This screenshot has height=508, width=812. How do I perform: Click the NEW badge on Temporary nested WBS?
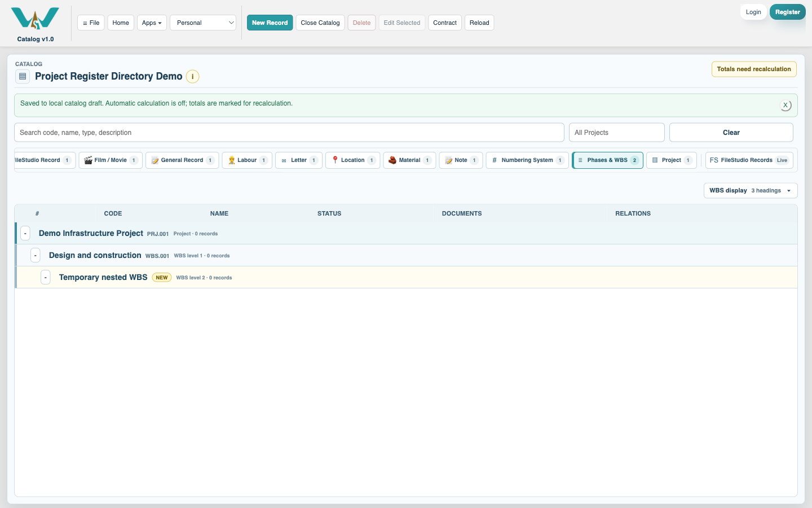pyautogui.click(x=162, y=278)
